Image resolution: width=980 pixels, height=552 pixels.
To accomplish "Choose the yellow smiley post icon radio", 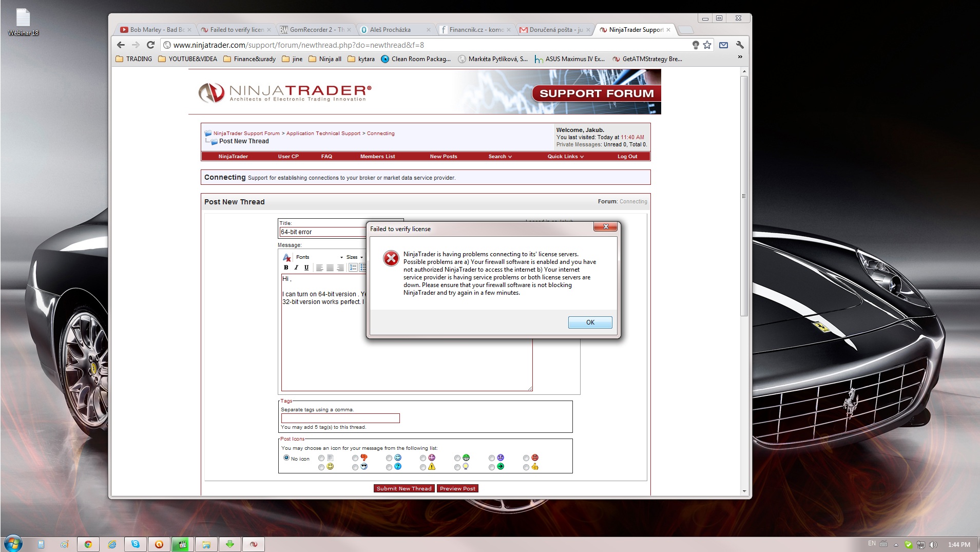I will (x=321, y=467).
